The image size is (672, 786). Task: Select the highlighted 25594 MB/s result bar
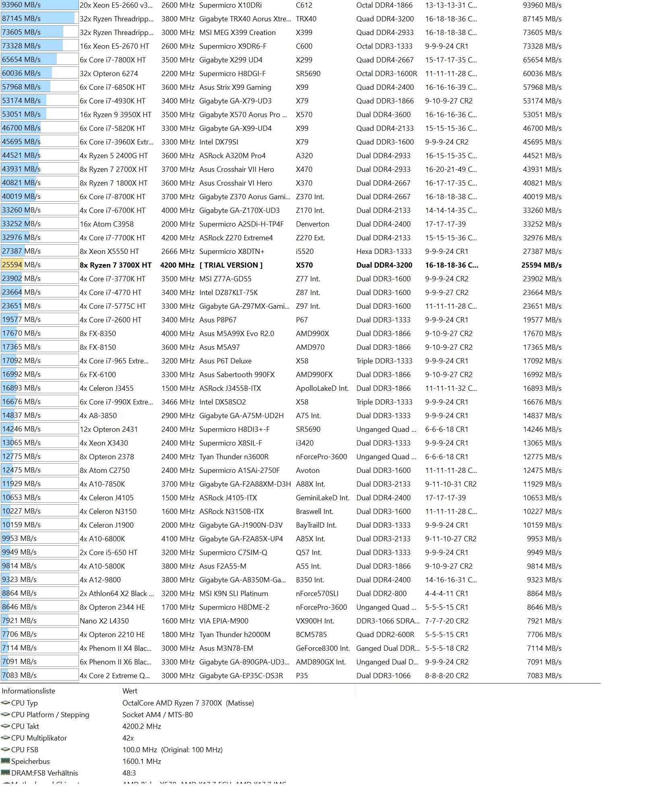pyautogui.click(x=39, y=265)
